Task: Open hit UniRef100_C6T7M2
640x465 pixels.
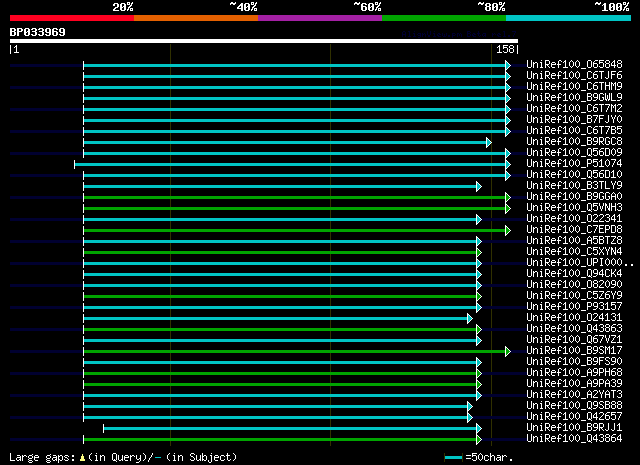Action: tap(574, 109)
